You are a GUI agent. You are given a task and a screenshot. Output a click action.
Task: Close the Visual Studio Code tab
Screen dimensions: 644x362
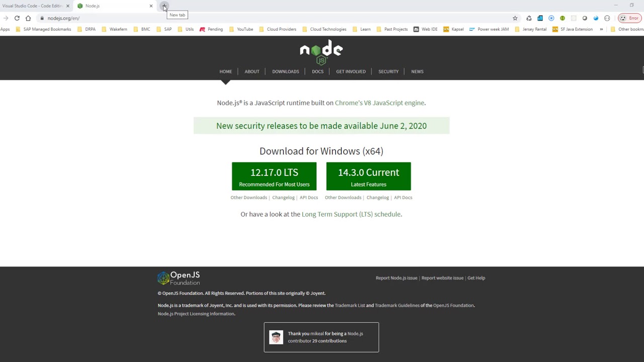click(x=68, y=6)
